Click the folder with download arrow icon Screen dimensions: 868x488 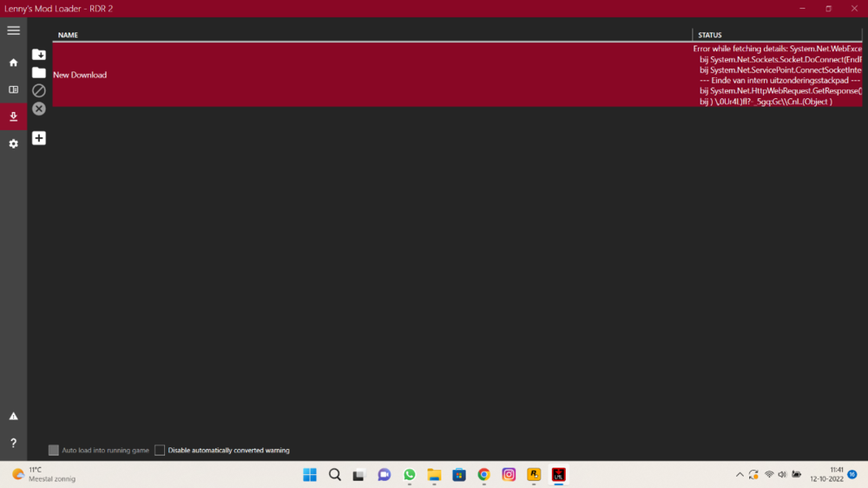pyautogui.click(x=39, y=55)
